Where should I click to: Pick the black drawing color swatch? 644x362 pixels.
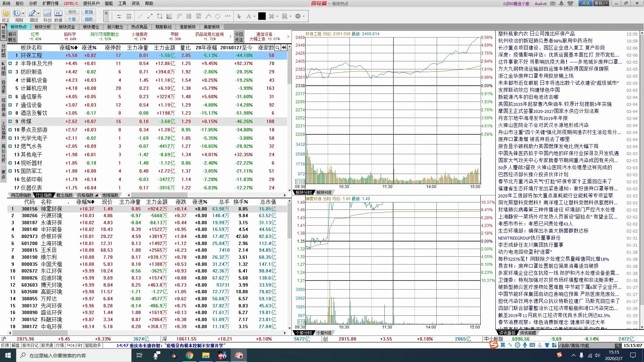pyautogui.click(x=262, y=16)
